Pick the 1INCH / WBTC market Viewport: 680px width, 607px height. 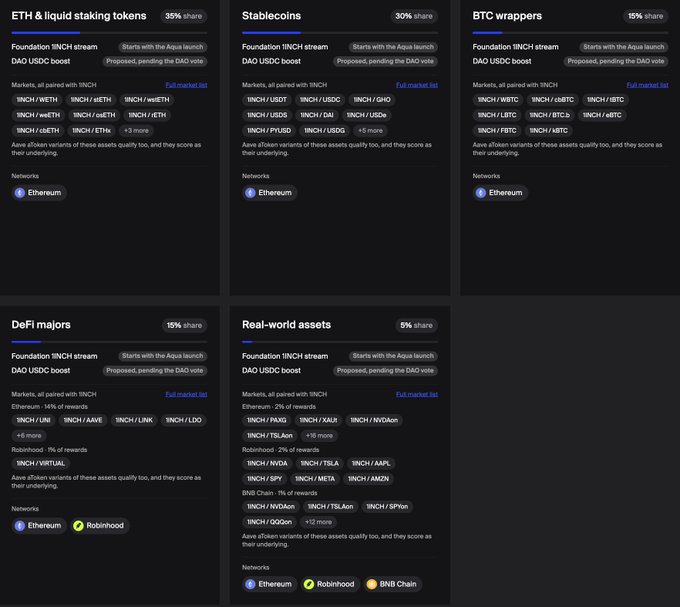pos(498,100)
